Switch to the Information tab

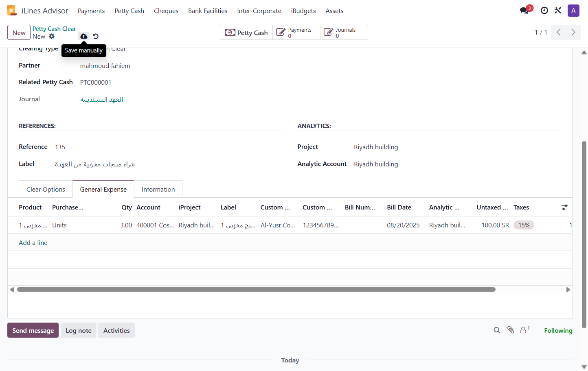pyautogui.click(x=158, y=189)
